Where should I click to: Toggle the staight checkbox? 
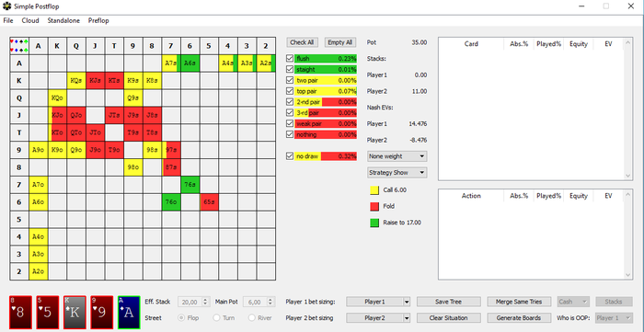[x=290, y=69]
